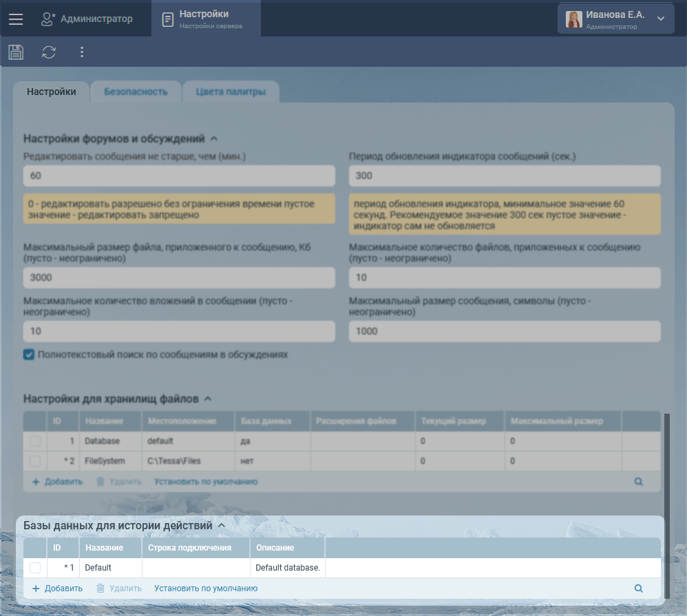Click the refresh icon in toolbar
Viewport: 687px width, 616px height.
(49, 52)
